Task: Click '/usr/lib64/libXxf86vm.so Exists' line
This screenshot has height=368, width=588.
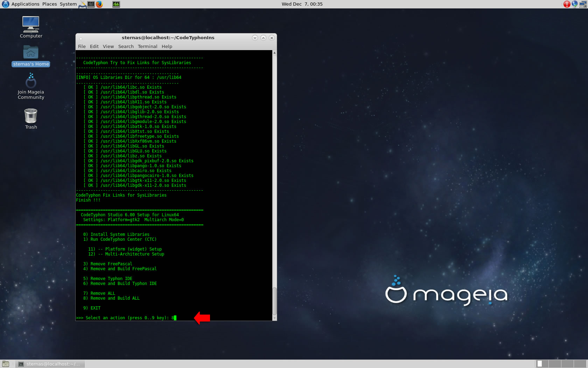Action: (130, 141)
